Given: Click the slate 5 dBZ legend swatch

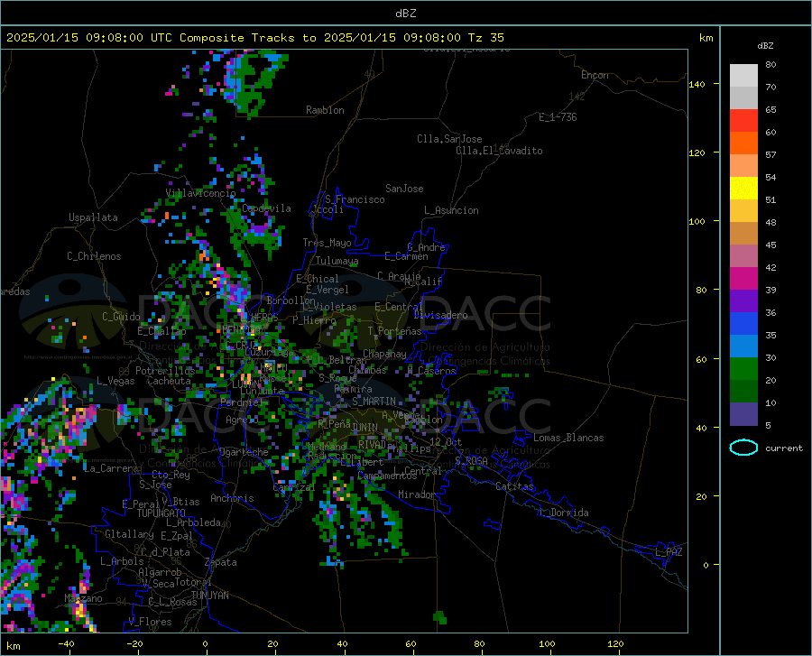Looking at the screenshot, I should [743, 414].
